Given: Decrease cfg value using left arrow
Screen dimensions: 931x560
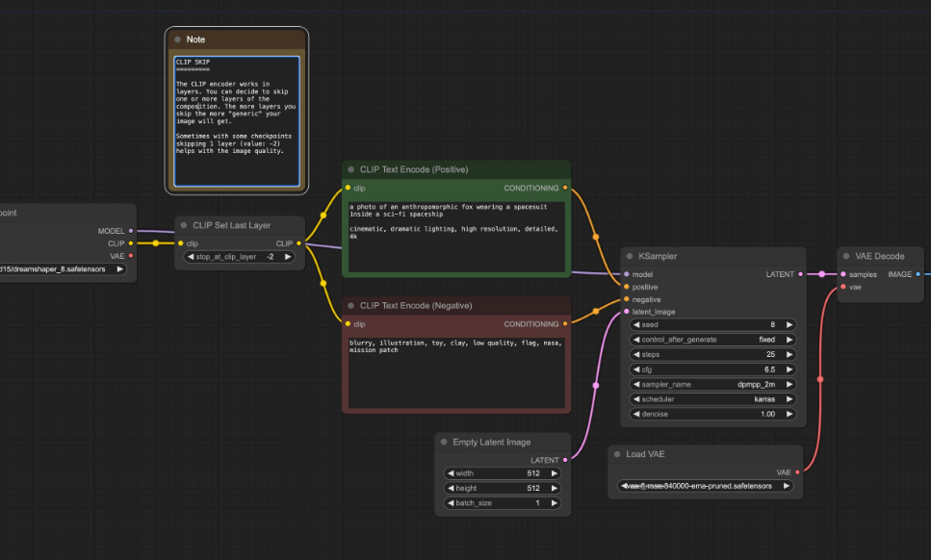Looking at the screenshot, I should tap(636, 369).
